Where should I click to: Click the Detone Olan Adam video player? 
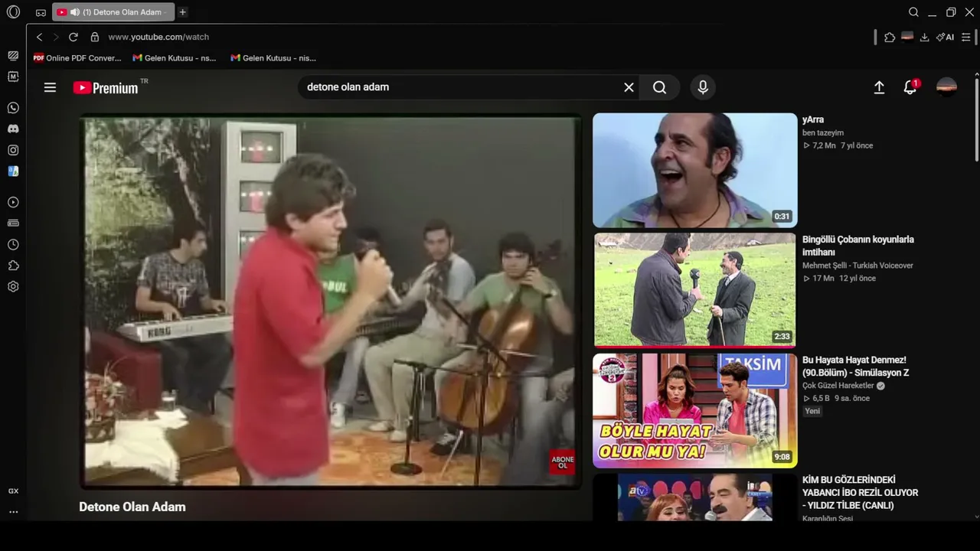tap(330, 301)
